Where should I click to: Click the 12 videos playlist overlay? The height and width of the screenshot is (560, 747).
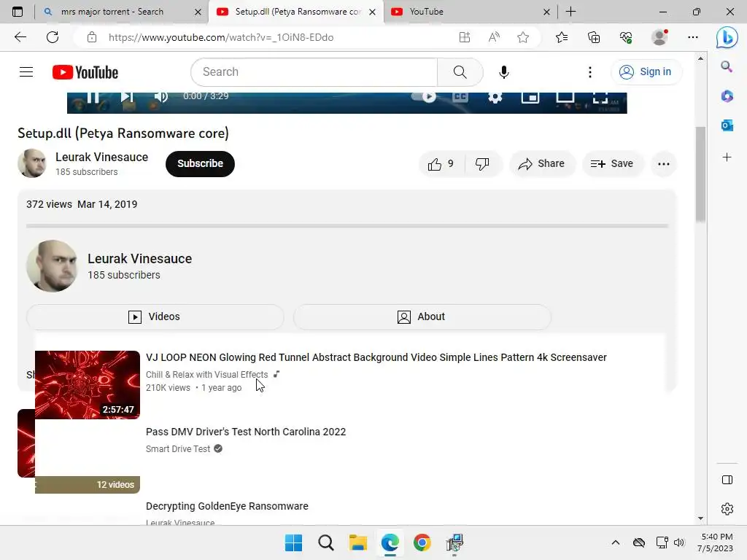point(88,485)
